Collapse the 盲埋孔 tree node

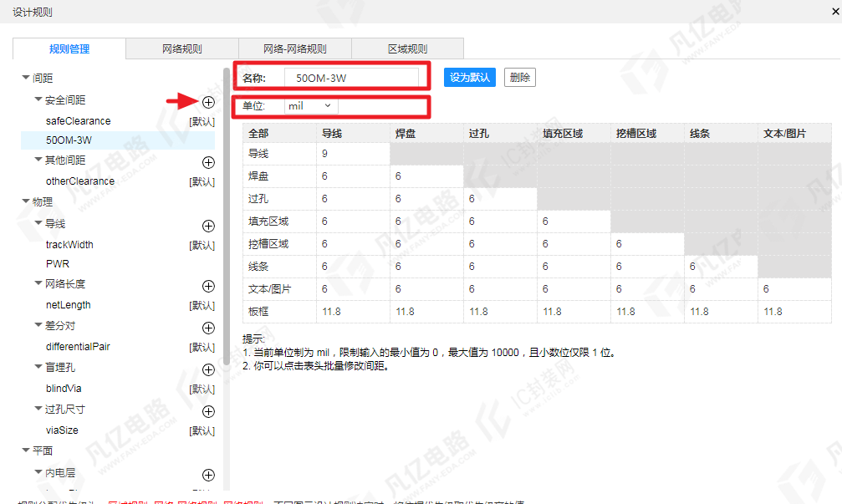click(x=38, y=367)
